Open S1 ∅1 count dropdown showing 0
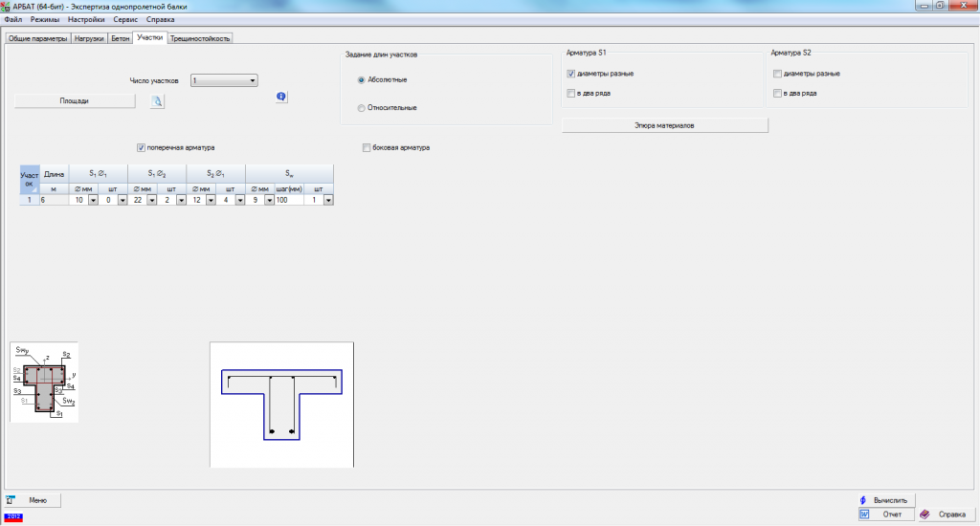This screenshot has height=526, width=980. tap(122, 200)
